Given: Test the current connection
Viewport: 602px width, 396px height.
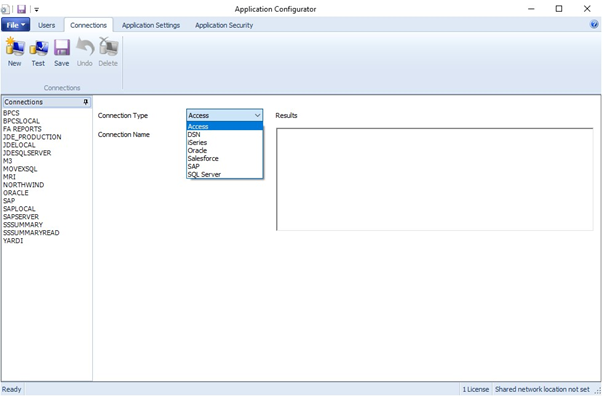Looking at the screenshot, I should (38, 52).
